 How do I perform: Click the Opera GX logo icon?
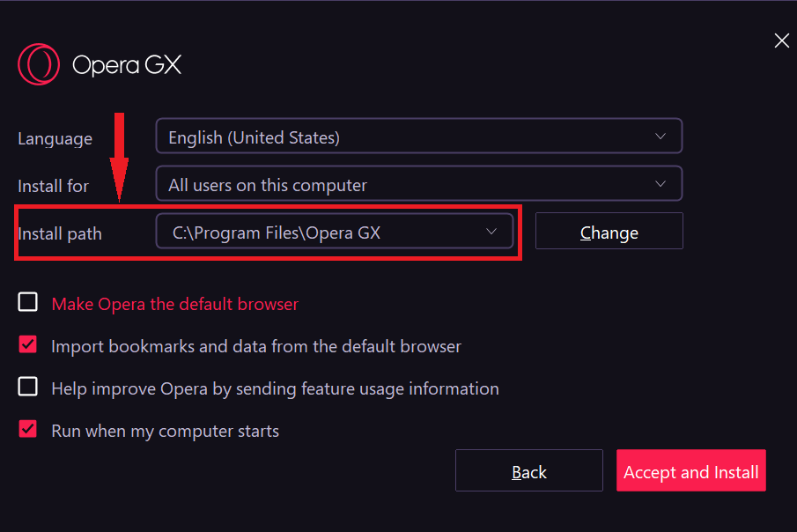[x=39, y=64]
